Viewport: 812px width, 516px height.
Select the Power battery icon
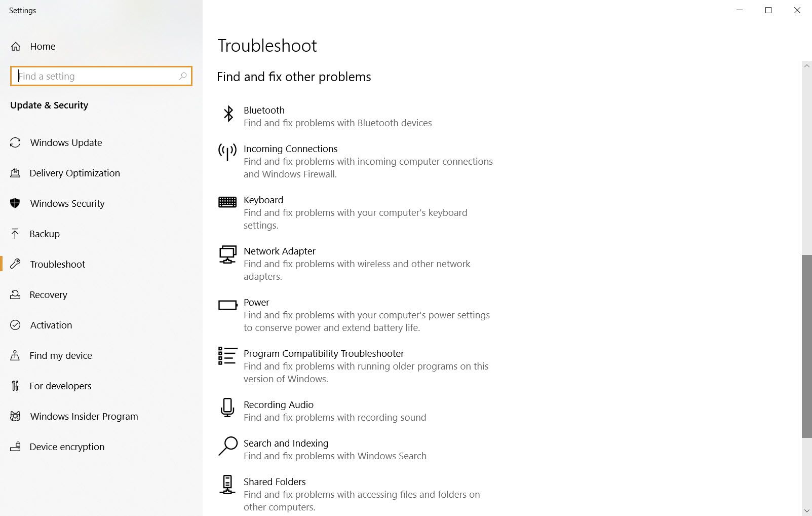point(227,305)
